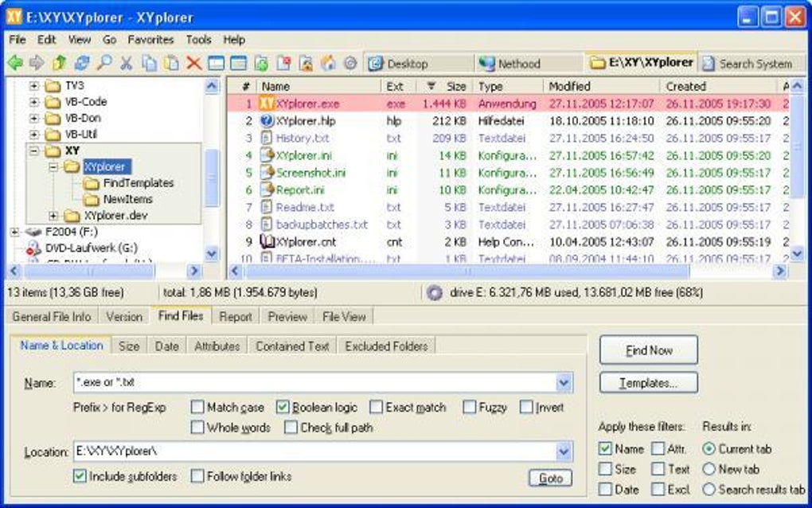The height and width of the screenshot is (508, 812).
Task: Open the General File Info tab
Action: [52, 316]
